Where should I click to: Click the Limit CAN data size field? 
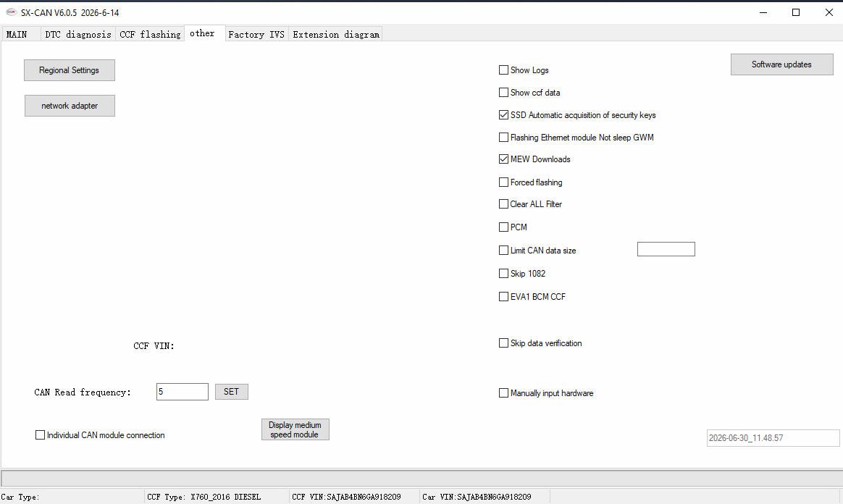pyautogui.click(x=666, y=249)
